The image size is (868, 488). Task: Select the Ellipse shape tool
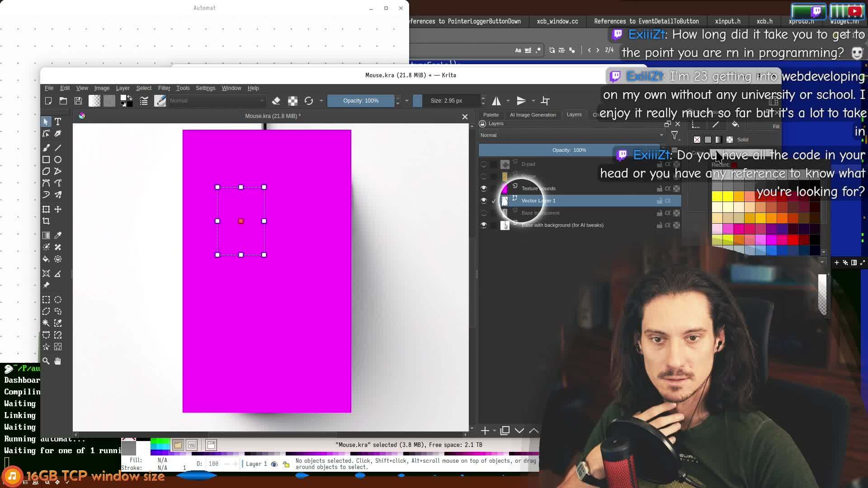point(58,160)
